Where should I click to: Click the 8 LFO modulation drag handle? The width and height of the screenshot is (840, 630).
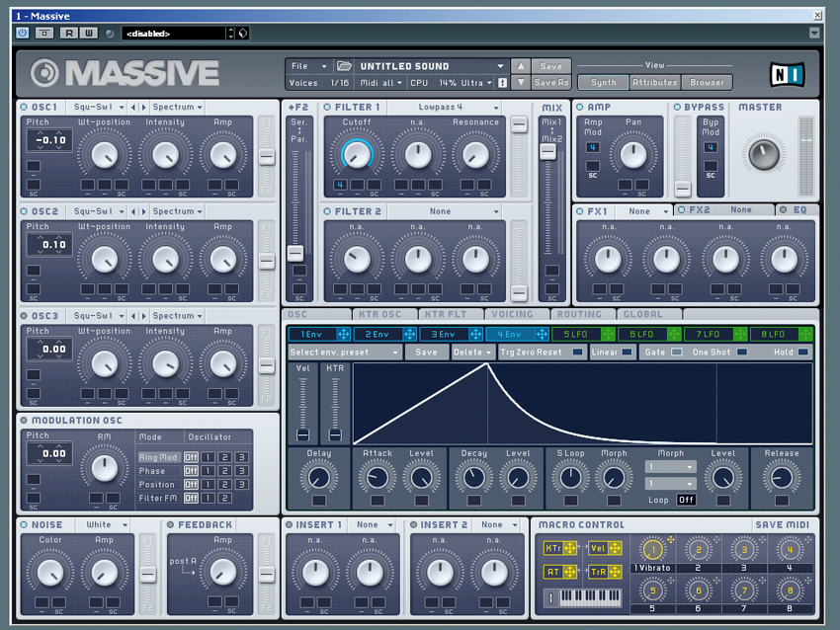tap(805, 334)
